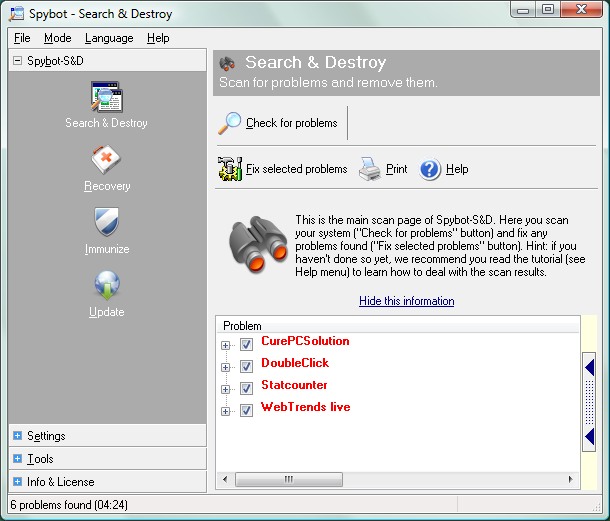Select the WebTrends live entry text
Screen dimensions: 610x521
[x=306, y=407]
